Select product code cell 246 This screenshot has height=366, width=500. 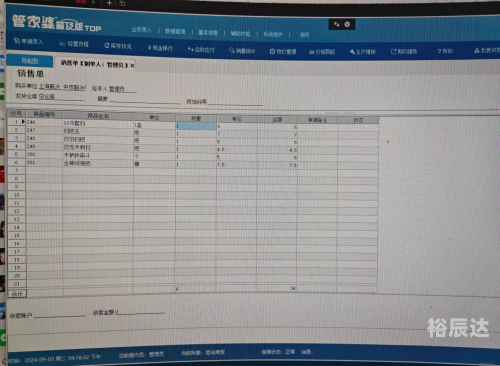pos(44,122)
